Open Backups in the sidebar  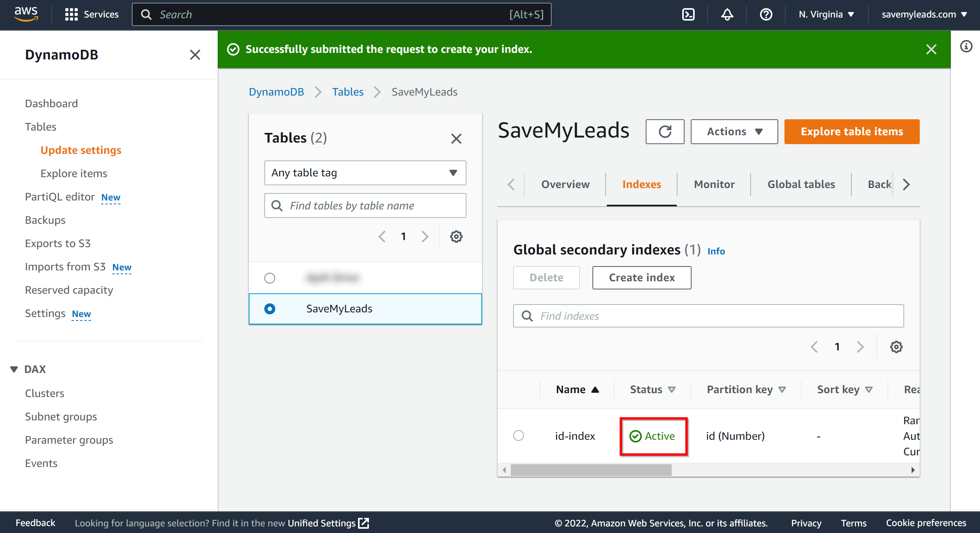coord(45,220)
